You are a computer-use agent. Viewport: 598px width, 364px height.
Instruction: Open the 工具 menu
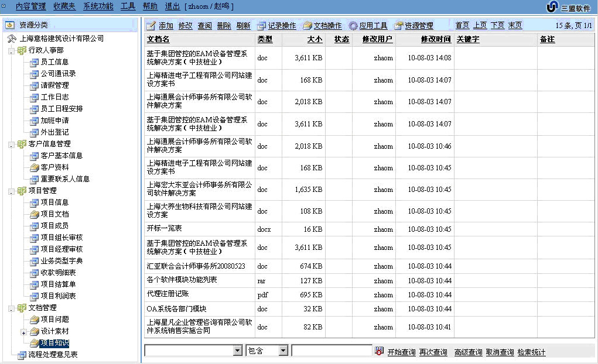128,6
